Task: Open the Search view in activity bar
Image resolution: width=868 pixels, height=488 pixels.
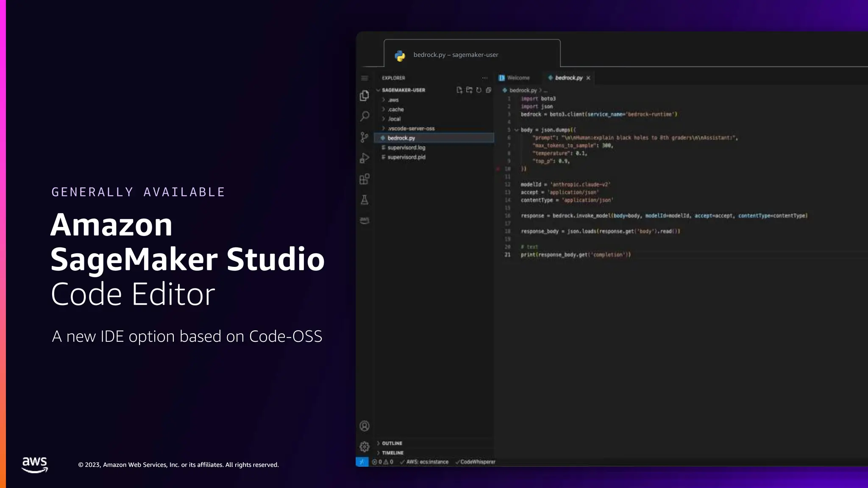Action: coord(364,116)
